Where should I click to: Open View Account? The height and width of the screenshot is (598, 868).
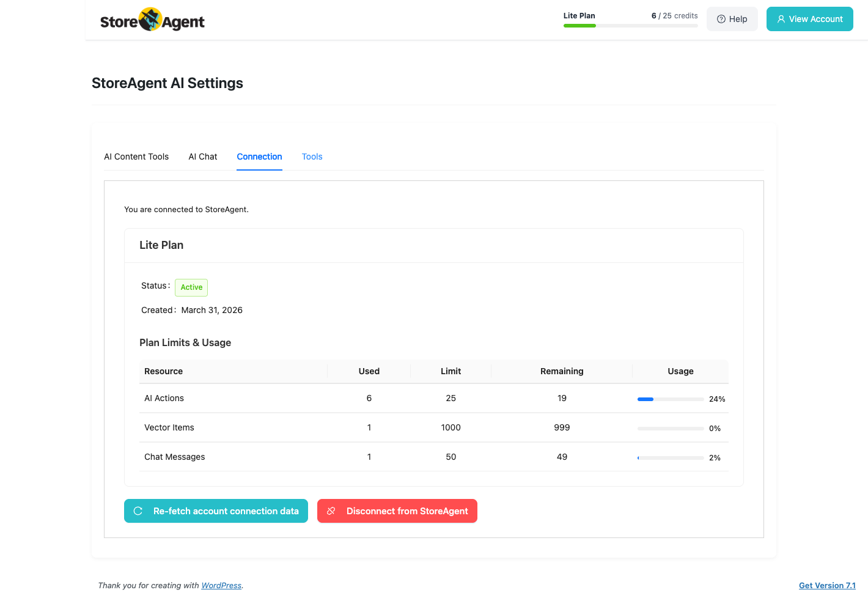[810, 19]
